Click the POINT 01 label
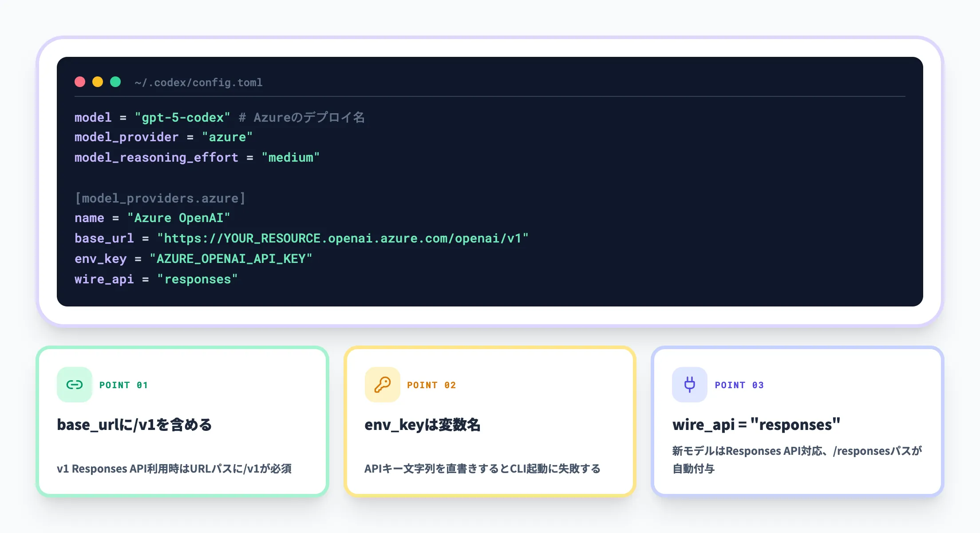 tap(123, 385)
